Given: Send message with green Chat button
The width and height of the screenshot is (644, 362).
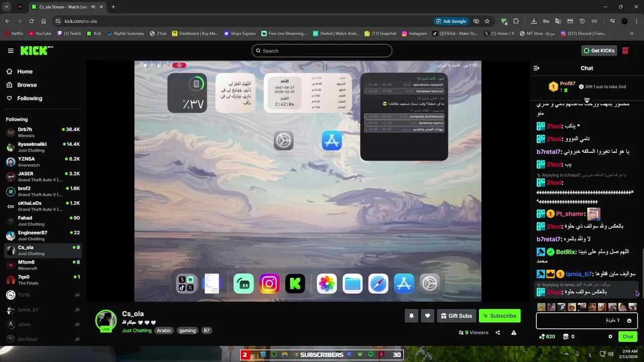Looking at the screenshot, I should [x=628, y=336].
